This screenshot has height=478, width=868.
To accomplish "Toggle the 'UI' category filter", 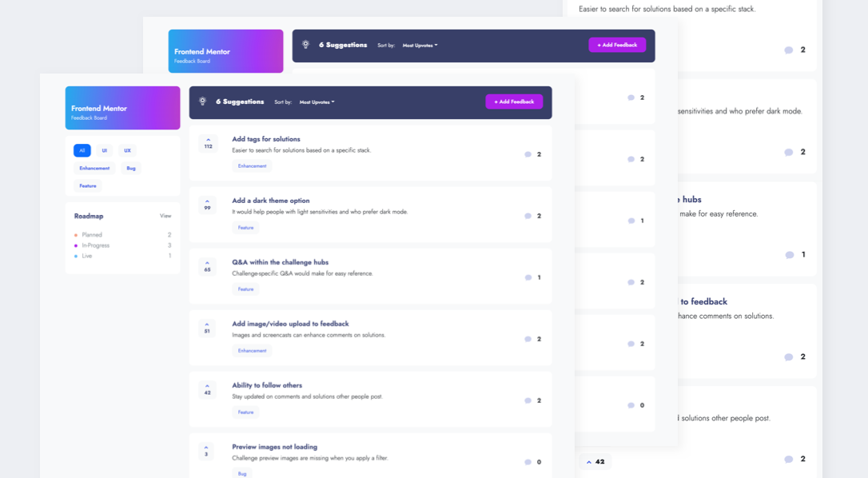I will (x=104, y=150).
